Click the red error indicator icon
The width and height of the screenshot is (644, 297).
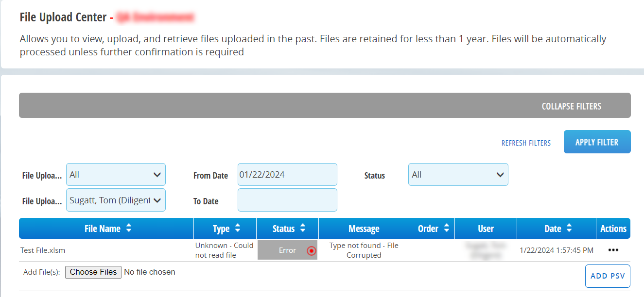(x=312, y=251)
